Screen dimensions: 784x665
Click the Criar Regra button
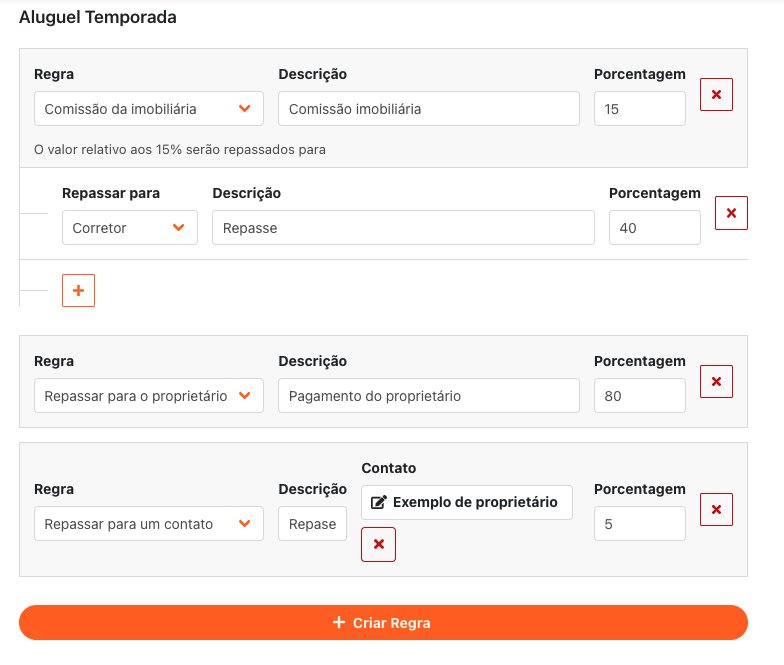[383, 623]
